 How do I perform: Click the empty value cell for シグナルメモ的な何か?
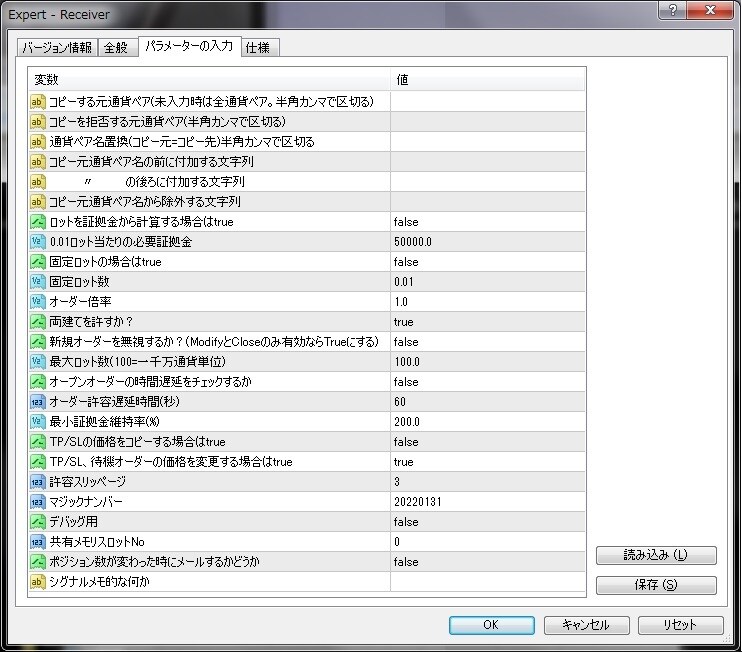click(488, 582)
